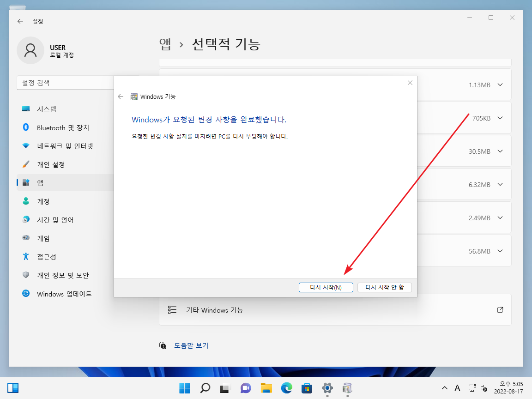Choose 다시 시작 안 함 button
Viewport: 532px width, 399px height.
point(384,287)
